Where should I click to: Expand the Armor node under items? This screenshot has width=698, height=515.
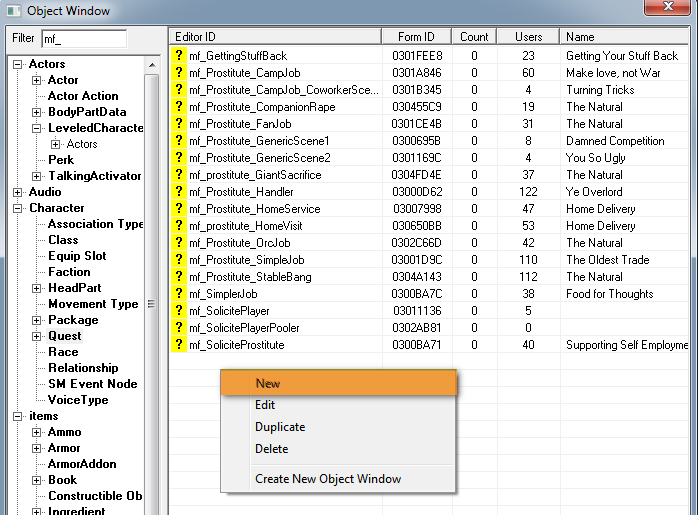pos(37,448)
